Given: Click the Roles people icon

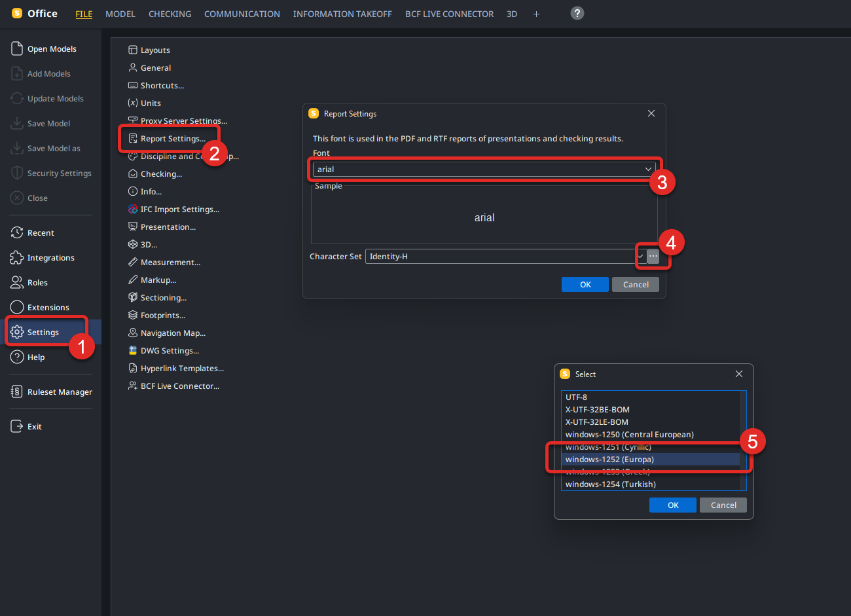Looking at the screenshot, I should [17, 282].
